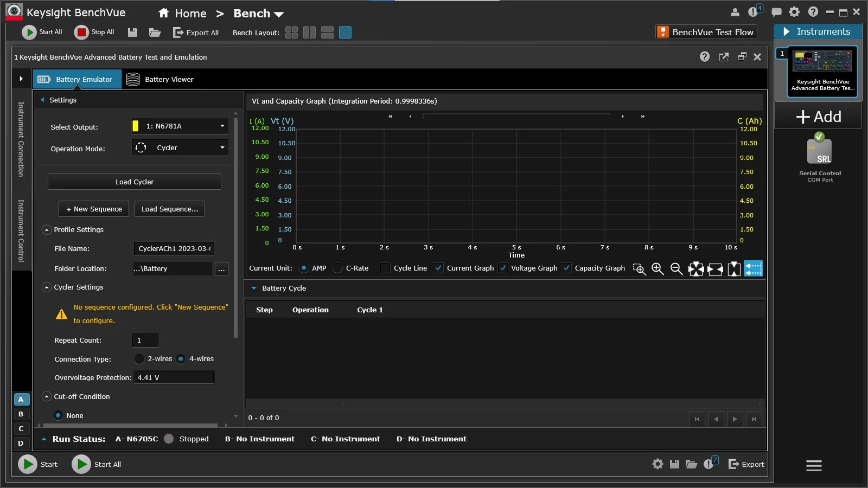868x488 pixels.
Task: Click the Overvoltage Protection input field
Action: tap(174, 377)
